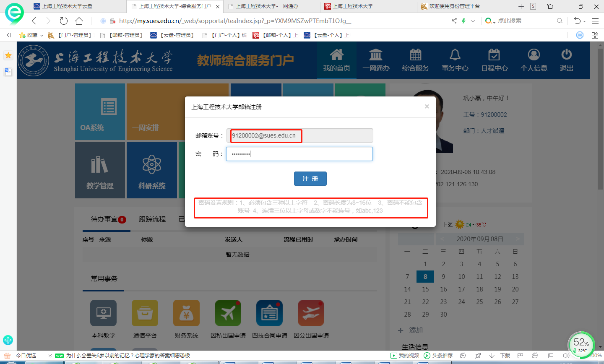Switch to the 跟踪流程 tab

(x=152, y=219)
